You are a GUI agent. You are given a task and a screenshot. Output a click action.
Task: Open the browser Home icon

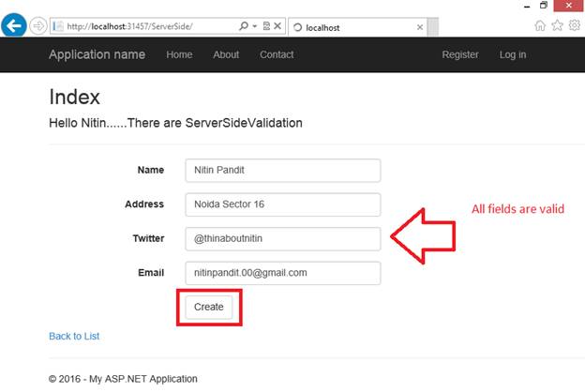coord(540,25)
